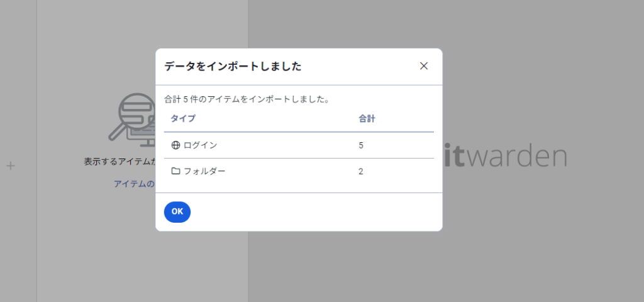Click the ログイン row label
Screen dimensions: 644x302
tap(201, 145)
